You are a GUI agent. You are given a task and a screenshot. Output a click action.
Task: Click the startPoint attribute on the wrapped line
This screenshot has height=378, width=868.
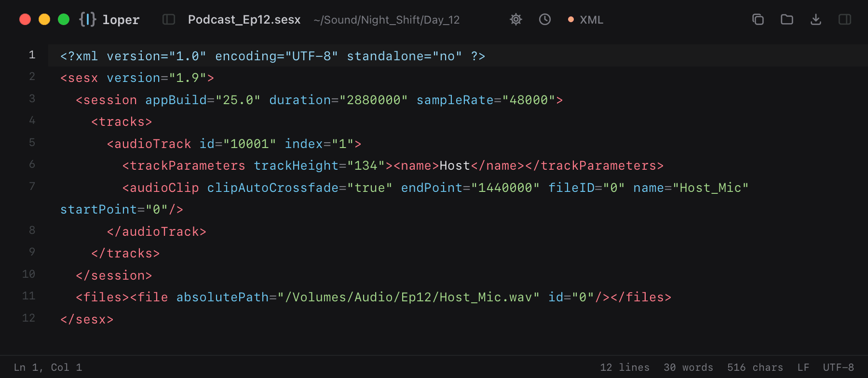pyautogui.click(x=99, y=210)
